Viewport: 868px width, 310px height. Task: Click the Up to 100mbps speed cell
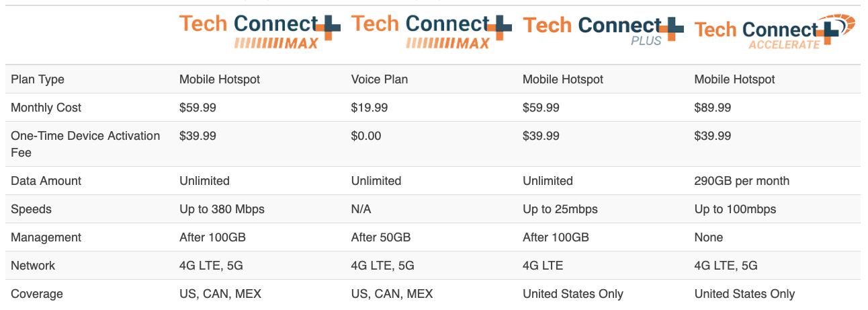[x=735, y=209]
